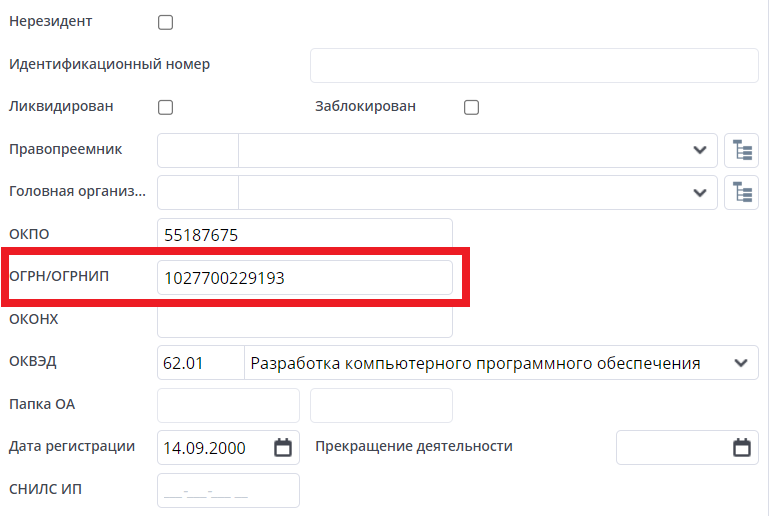772x516 pixels.
Task: Select the empty ОКОНХ field
Action: [x=305, y=320]
